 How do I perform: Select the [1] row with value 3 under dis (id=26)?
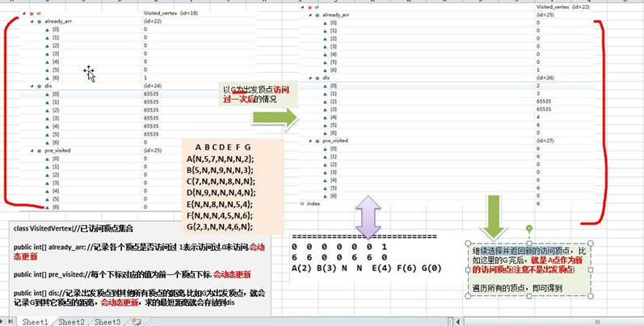click(x=446, y=94)
